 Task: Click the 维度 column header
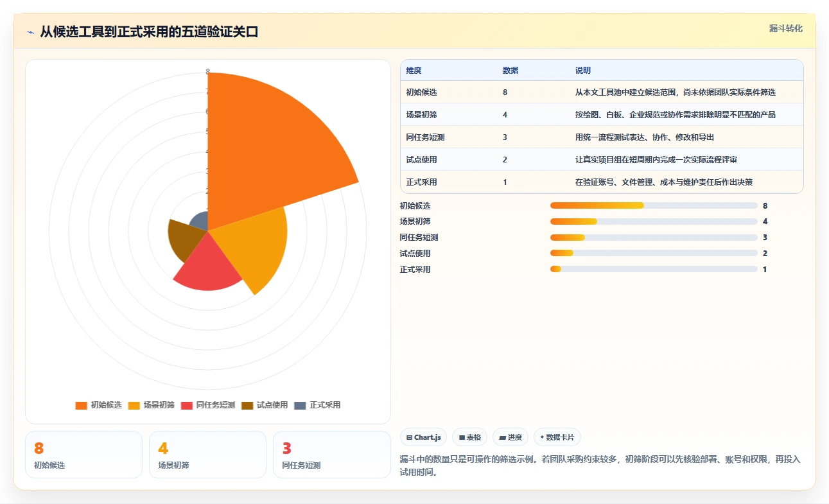click(414, 71)
